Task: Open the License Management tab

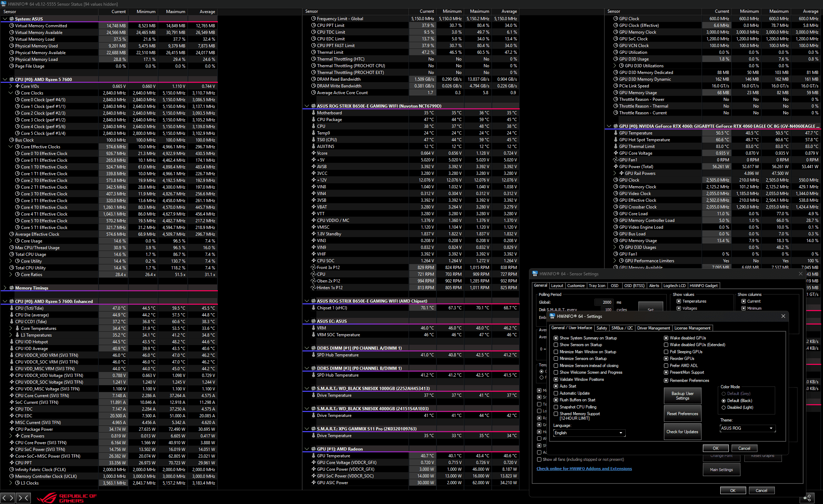Action: click(692, 328)
